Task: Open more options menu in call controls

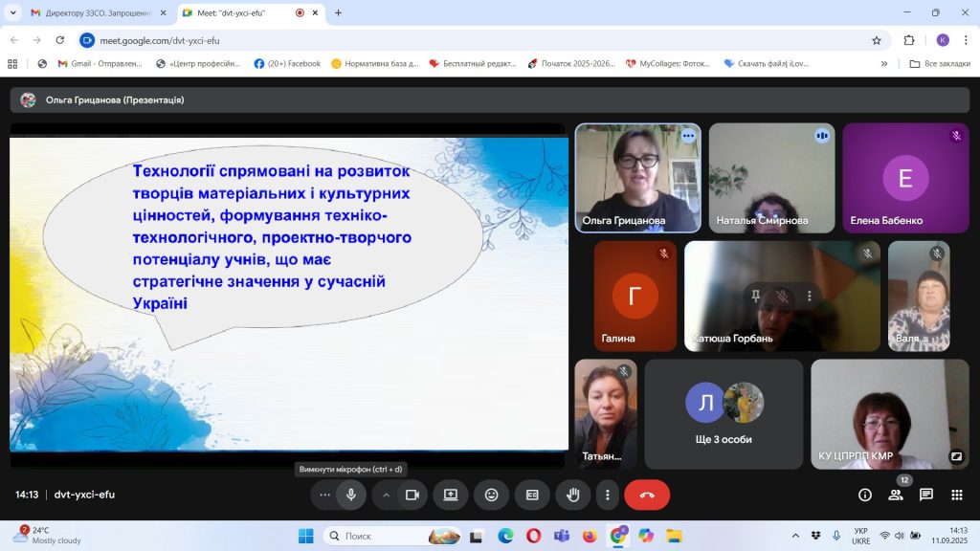Action: tap(608, 495)
